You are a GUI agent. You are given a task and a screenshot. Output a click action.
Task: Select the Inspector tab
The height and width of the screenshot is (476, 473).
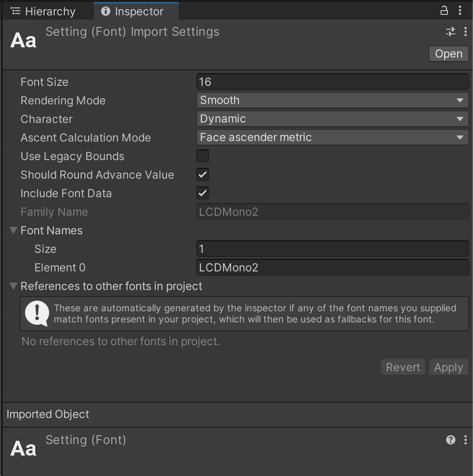pyautogui.click(x=133, y=11)
